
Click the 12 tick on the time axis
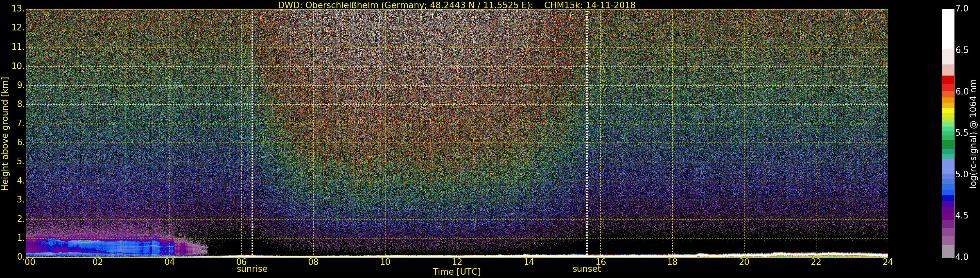457,262
